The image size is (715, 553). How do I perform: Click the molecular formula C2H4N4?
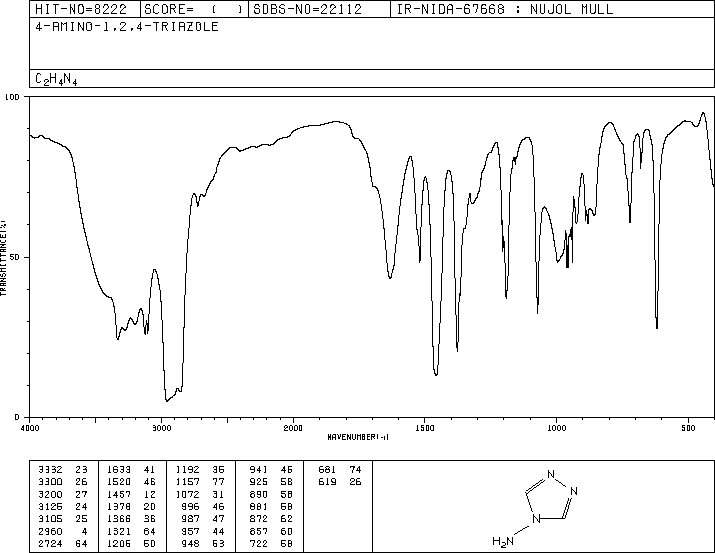(56, 79)
